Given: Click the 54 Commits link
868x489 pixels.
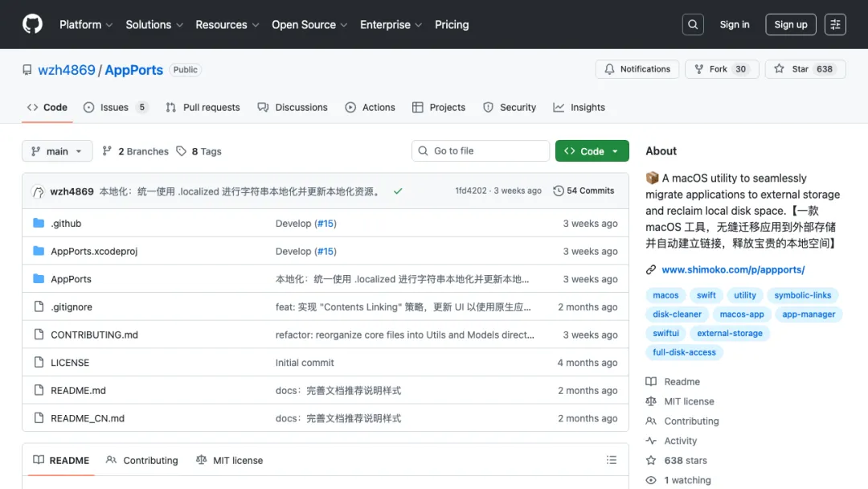Looking at the screenshot, I should 583,191.
